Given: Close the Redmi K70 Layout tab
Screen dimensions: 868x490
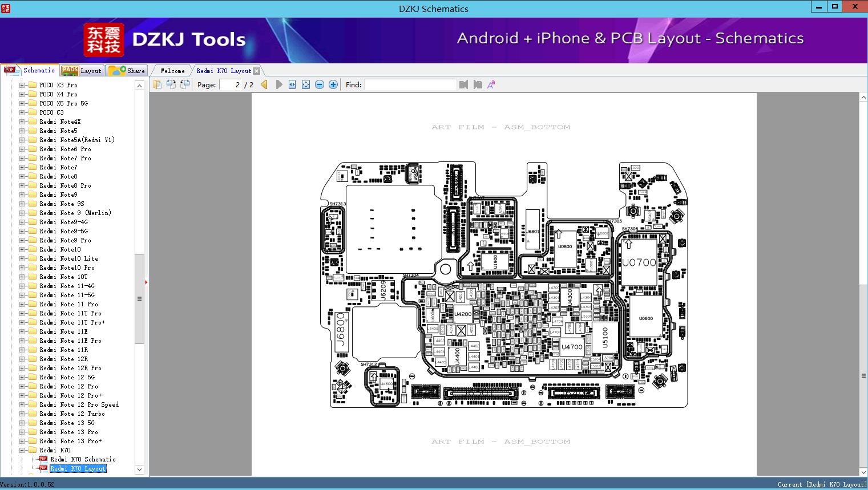Looking at the screenshot, I should coord(257,71).
